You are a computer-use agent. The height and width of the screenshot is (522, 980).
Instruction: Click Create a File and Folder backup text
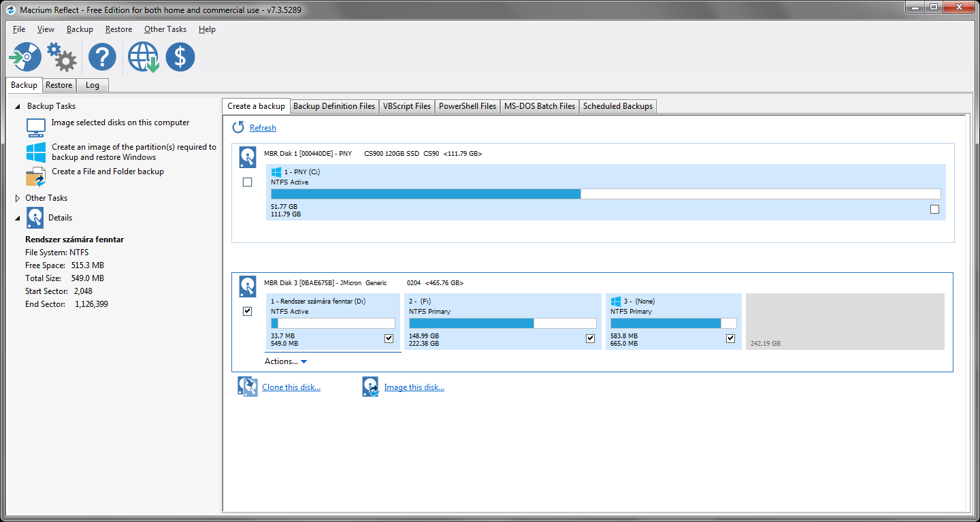(108, 172)
